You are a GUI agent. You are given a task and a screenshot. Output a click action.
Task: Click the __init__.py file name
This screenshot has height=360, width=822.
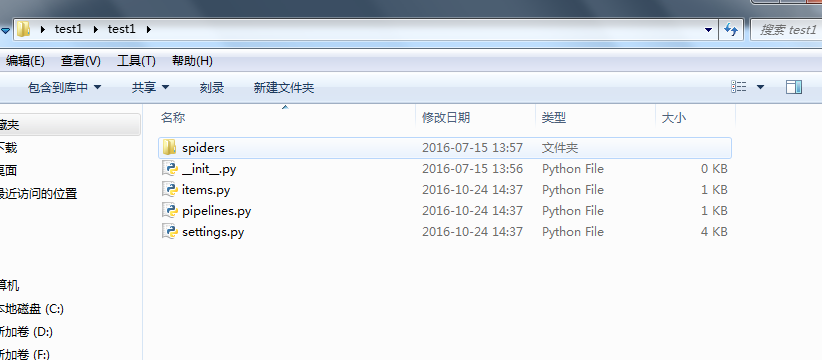[209, 169]
